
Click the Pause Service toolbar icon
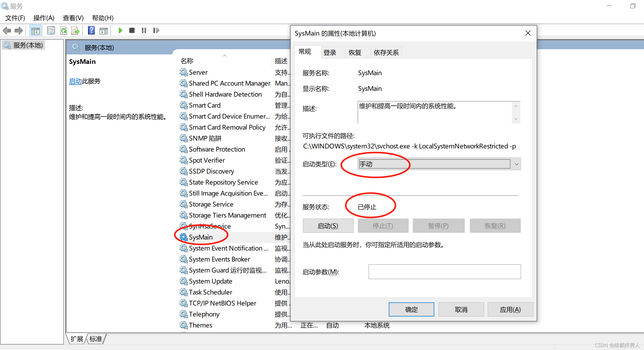144,30
